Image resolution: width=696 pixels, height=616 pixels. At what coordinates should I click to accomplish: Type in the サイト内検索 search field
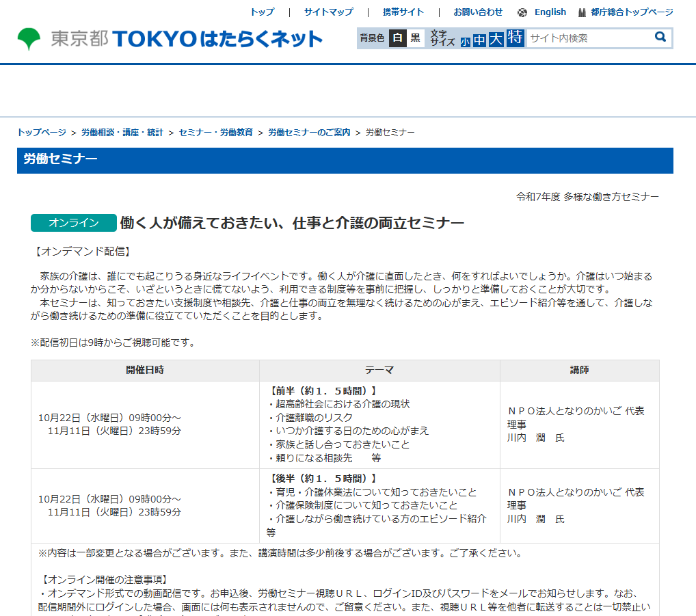[588, 38]
